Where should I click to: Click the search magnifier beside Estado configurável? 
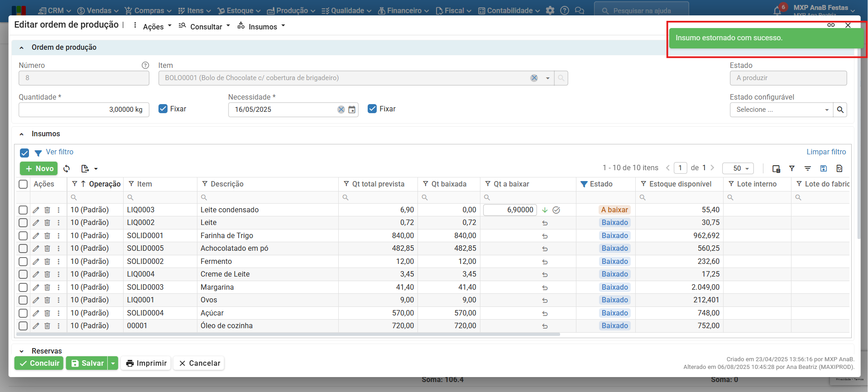pyautogui.click(x=840, y=110)
